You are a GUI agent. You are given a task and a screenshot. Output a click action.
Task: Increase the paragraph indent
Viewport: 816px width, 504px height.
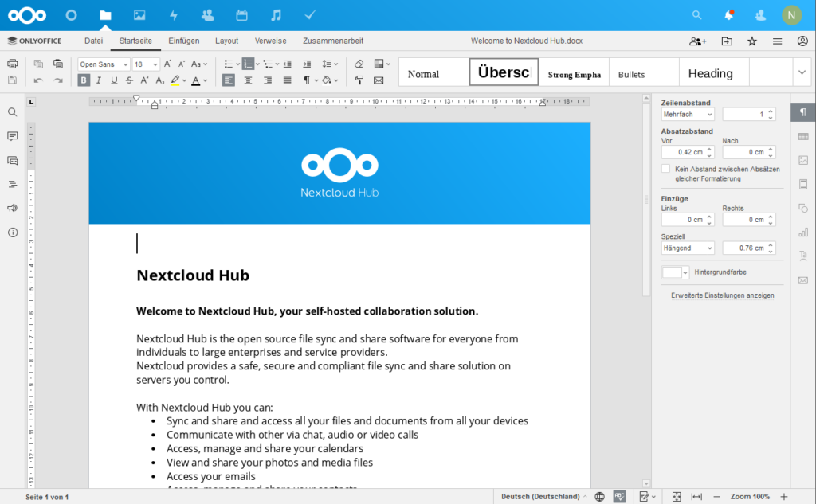coord(307,64)
